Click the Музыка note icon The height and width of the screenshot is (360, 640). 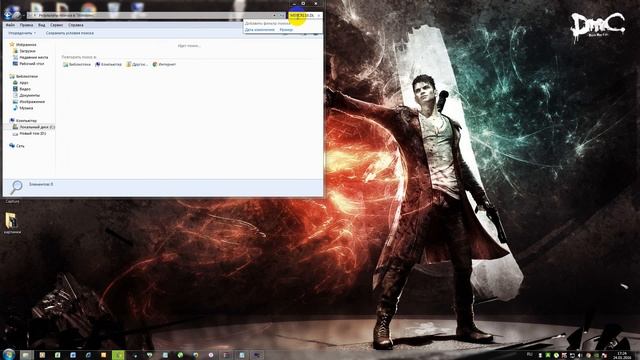pyautogui.click(x=15, y=108)
